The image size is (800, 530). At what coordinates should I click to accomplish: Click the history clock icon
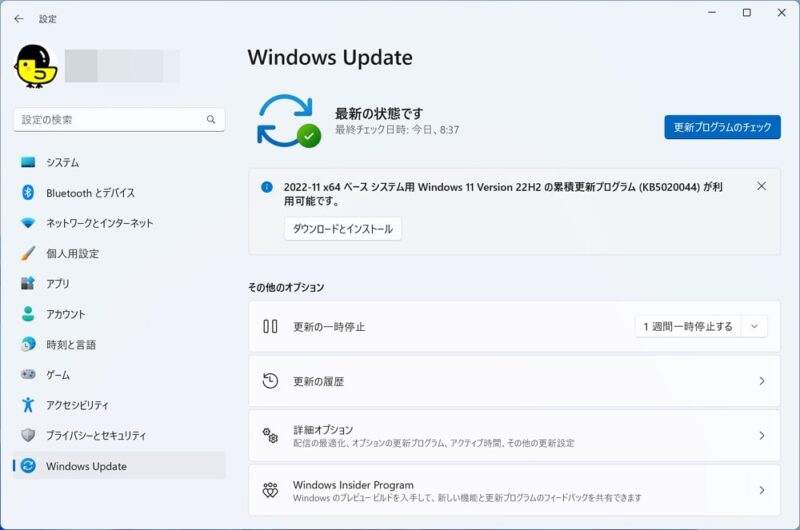point(270,381)
